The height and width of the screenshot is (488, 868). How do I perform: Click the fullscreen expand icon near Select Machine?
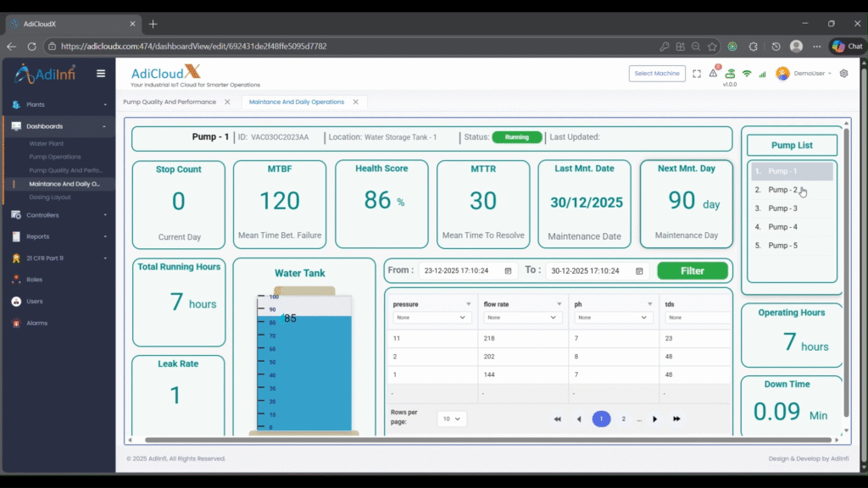pyautogui.click(x=698, y=74)
